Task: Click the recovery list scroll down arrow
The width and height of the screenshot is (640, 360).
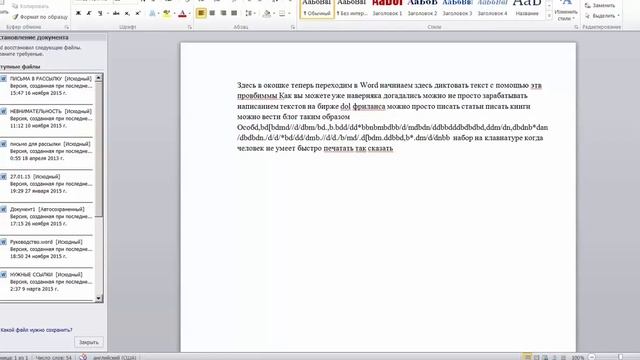Action: (x=99, y=298)
